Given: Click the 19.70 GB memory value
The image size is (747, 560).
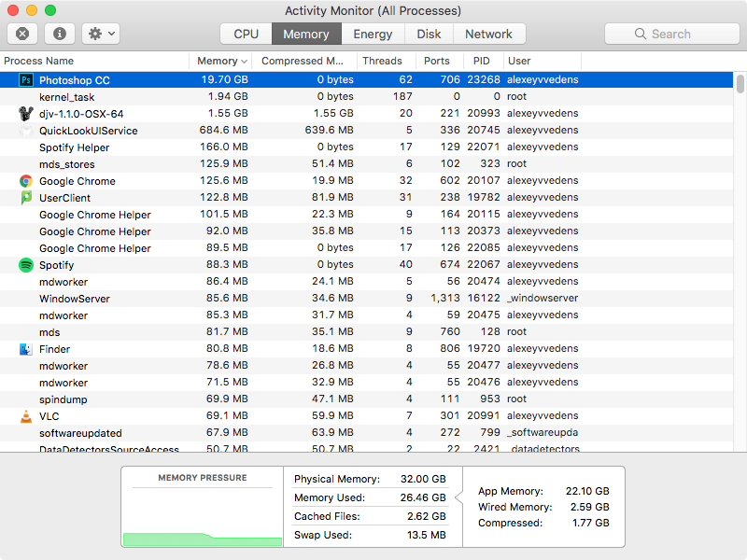Looking at the screenshot, I should click(224, 79).
